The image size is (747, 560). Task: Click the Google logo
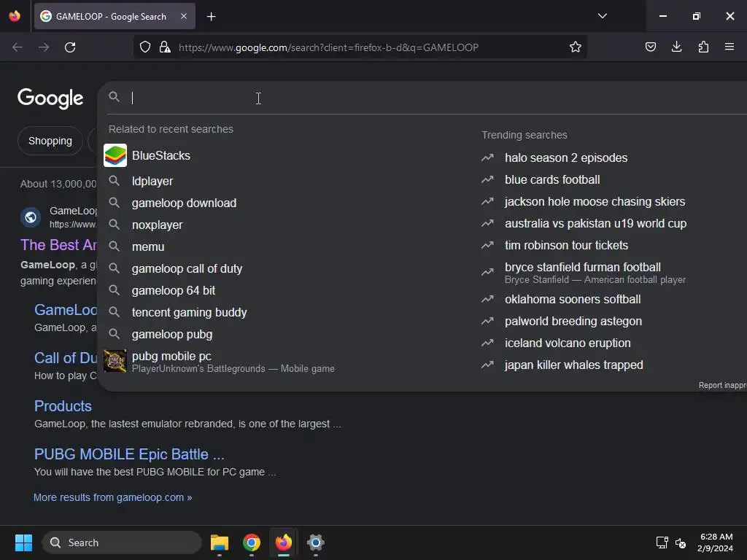(50, 98)
